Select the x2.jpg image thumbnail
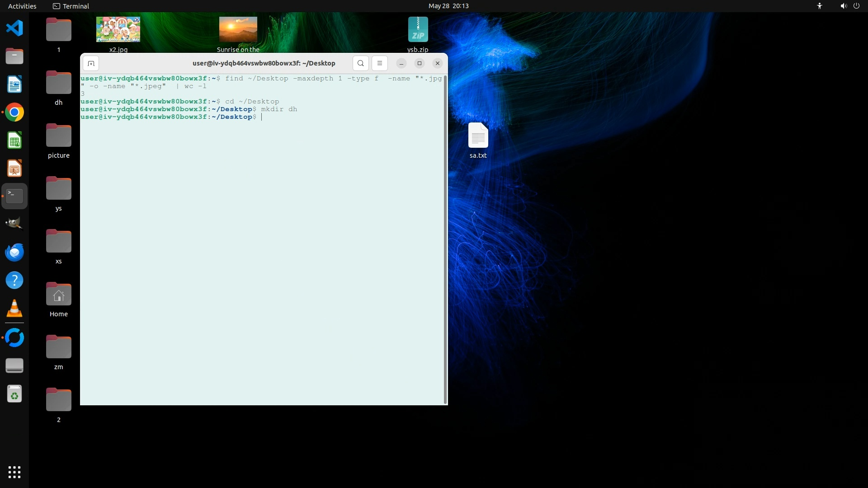Screen dimensions: 868x488 coord(118,29)
